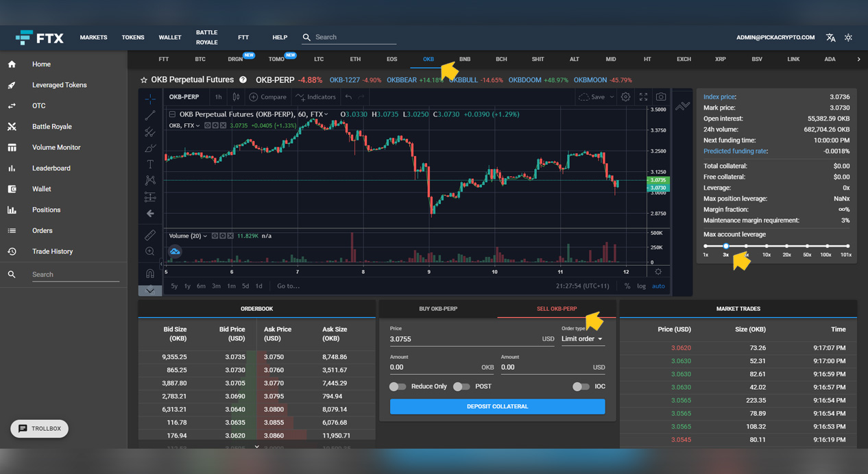The image size is (868, 474).
Task: Change site language via translate icon
Action: (x=830, y=38)
